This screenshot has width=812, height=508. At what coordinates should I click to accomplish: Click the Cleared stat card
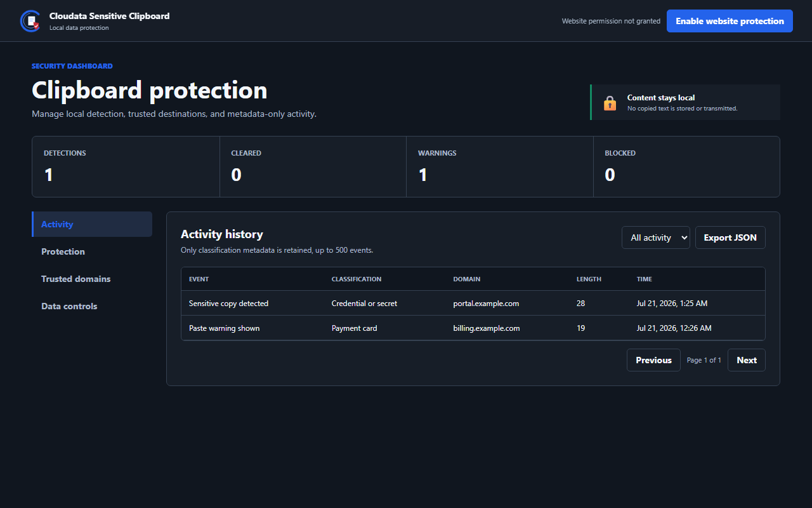point(313,166)
